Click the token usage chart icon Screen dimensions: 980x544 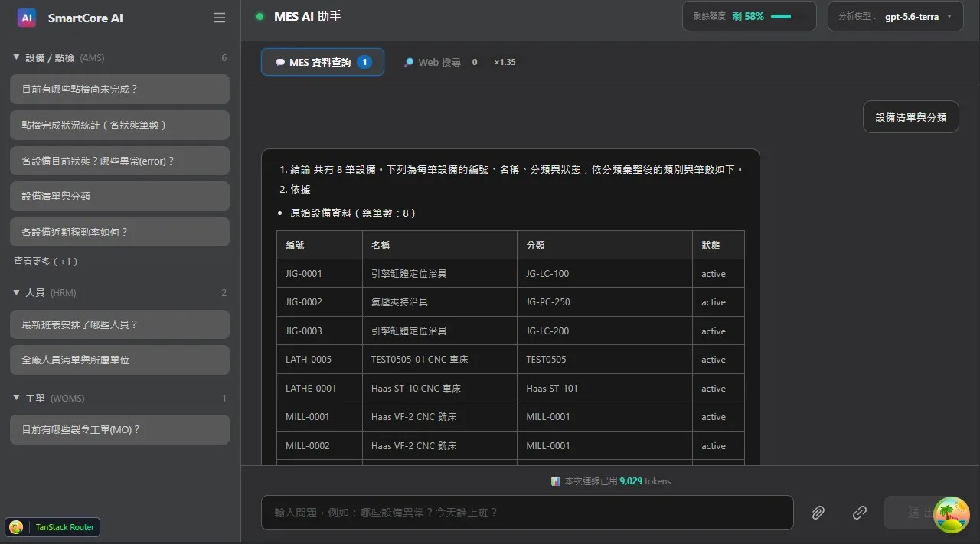556,481
